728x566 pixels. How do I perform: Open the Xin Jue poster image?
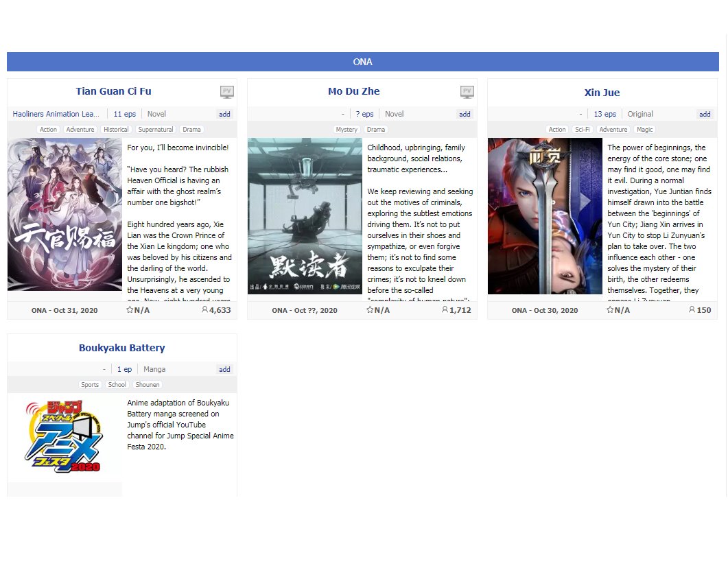(545, 216)
